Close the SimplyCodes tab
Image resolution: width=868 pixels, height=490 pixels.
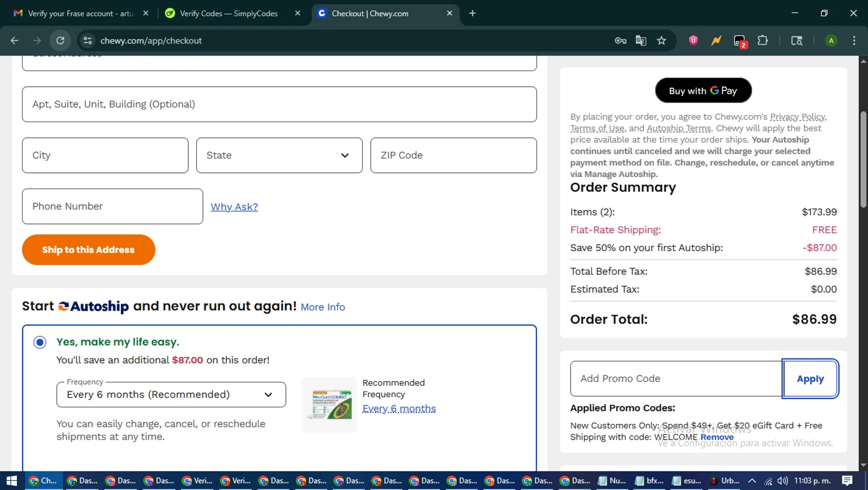coord(297,13)
